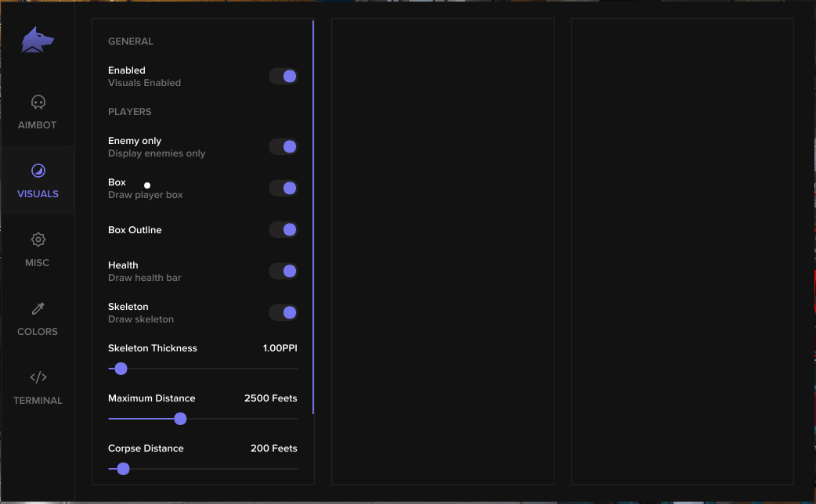Select the AIMBOT skull icon
The height and width of the screenshot is (504, 816).
tap(38, 102)
